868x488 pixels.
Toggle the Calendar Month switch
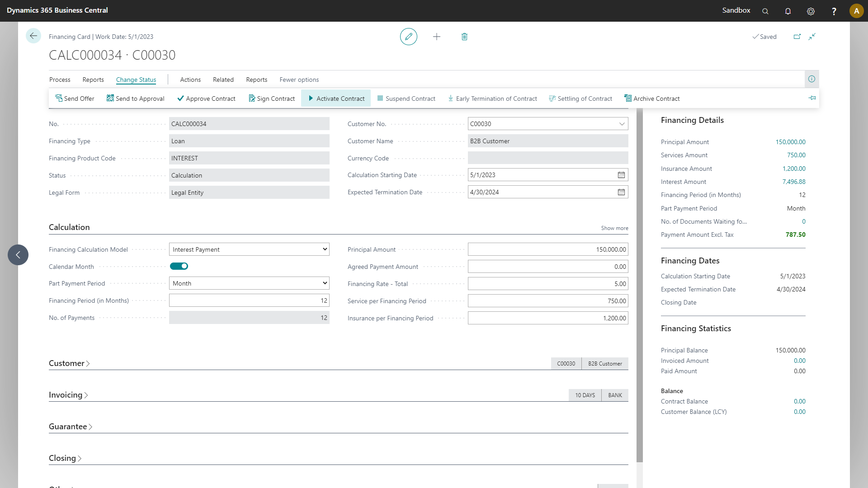(179, 266)
